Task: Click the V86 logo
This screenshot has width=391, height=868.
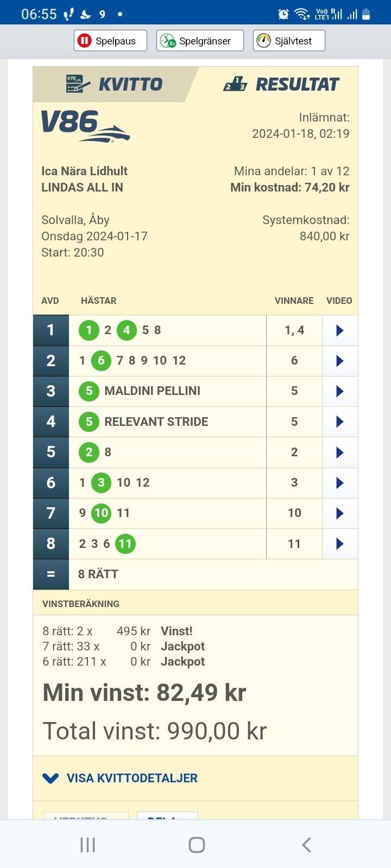Action: [85, 126]
